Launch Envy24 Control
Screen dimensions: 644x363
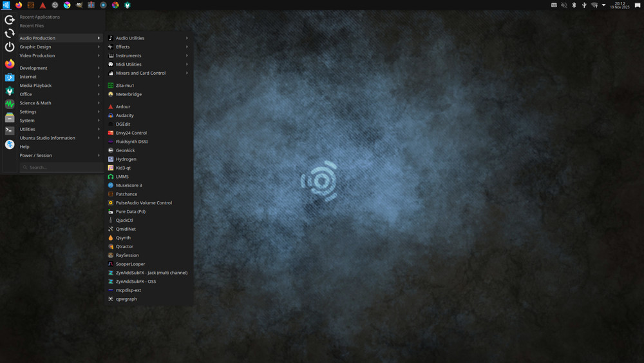point(149,133)
